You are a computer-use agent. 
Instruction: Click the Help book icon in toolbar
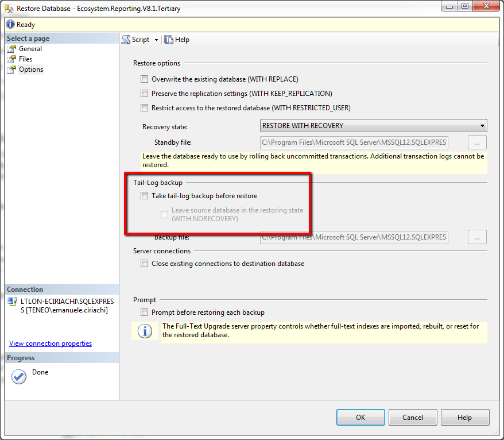coord(169,40)
